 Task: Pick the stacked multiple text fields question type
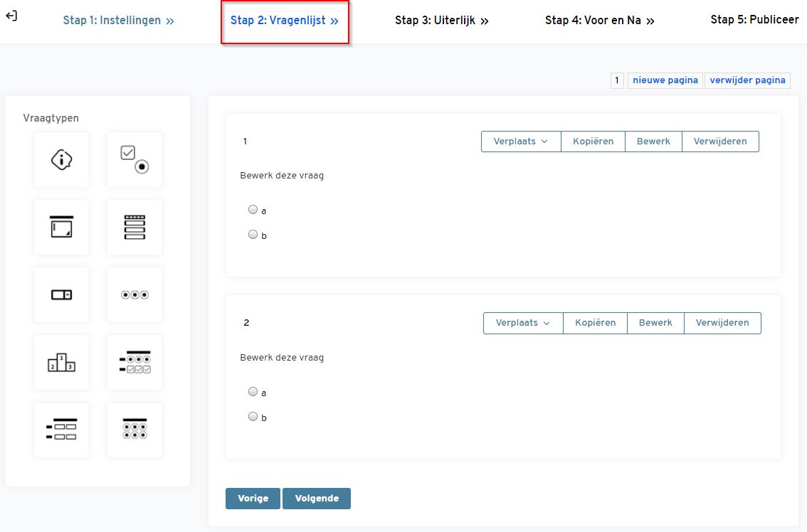tap(134, 228)
